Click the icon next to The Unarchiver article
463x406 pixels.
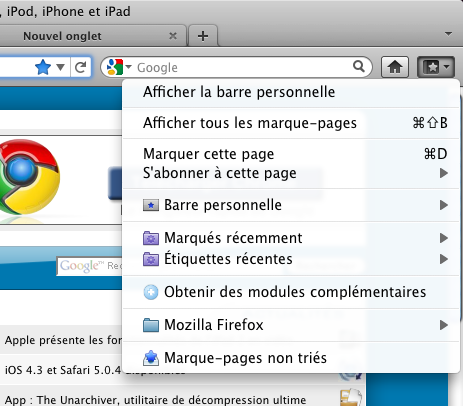350,398
